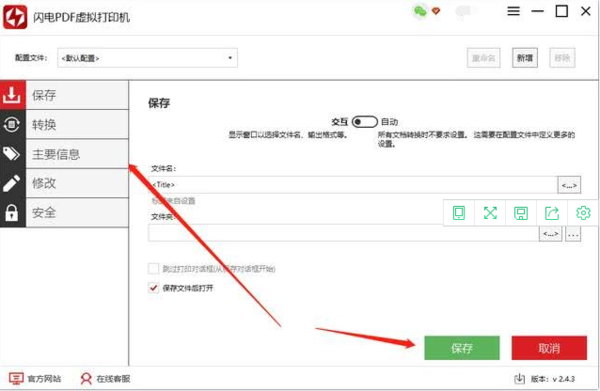600x391 pixels.
Task: Select the 主要信息 tab in sidebar
Action: [x=77, y=154]
